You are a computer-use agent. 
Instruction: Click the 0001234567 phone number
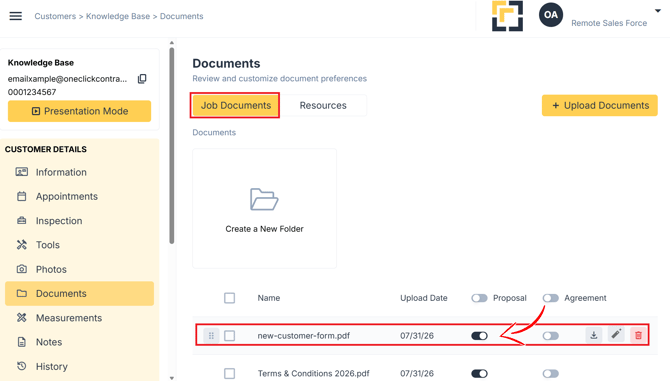click(32, 92)
